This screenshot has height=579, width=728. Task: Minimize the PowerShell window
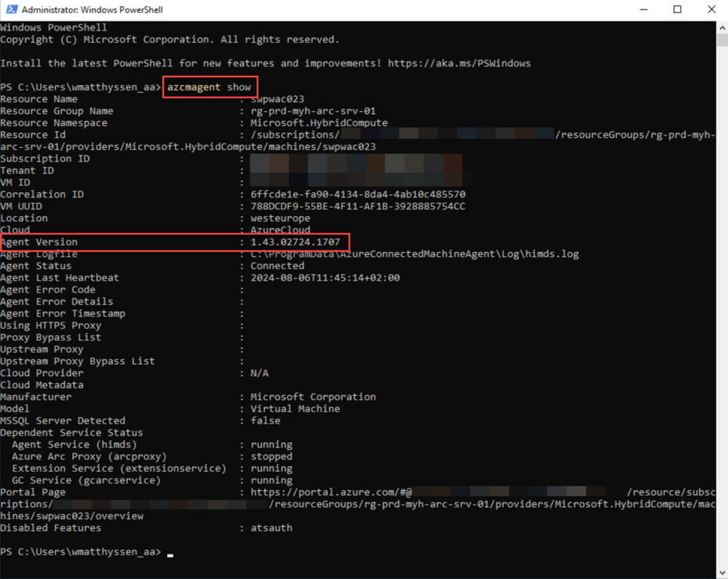pyautogui.click(x=642, y=9)
